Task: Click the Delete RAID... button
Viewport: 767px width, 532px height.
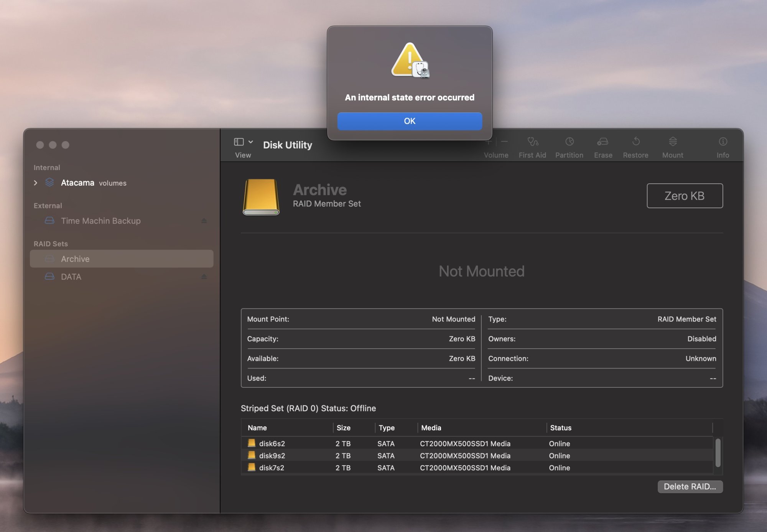Action: coord(690,487)
